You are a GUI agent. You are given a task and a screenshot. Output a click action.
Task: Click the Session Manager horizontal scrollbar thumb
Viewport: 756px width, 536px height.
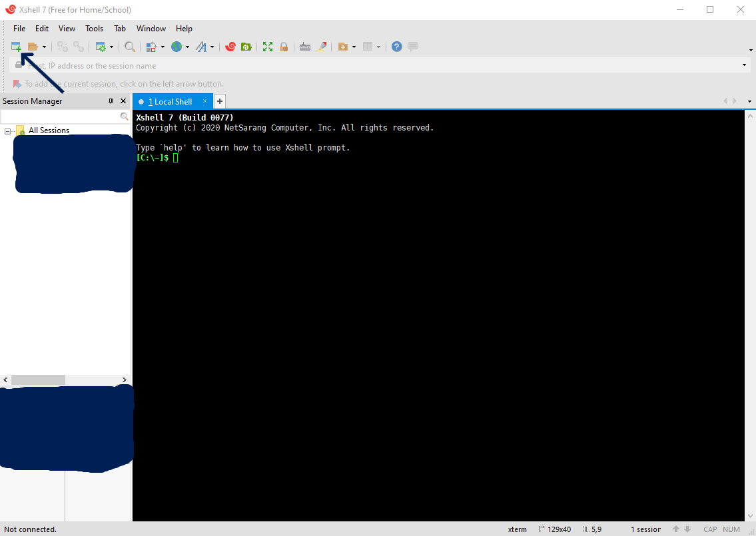click(38, 380)
